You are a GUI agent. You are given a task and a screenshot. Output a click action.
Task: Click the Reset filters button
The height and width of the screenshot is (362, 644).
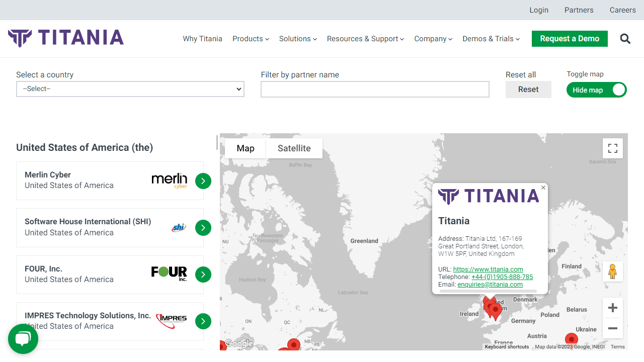point(528,89)
